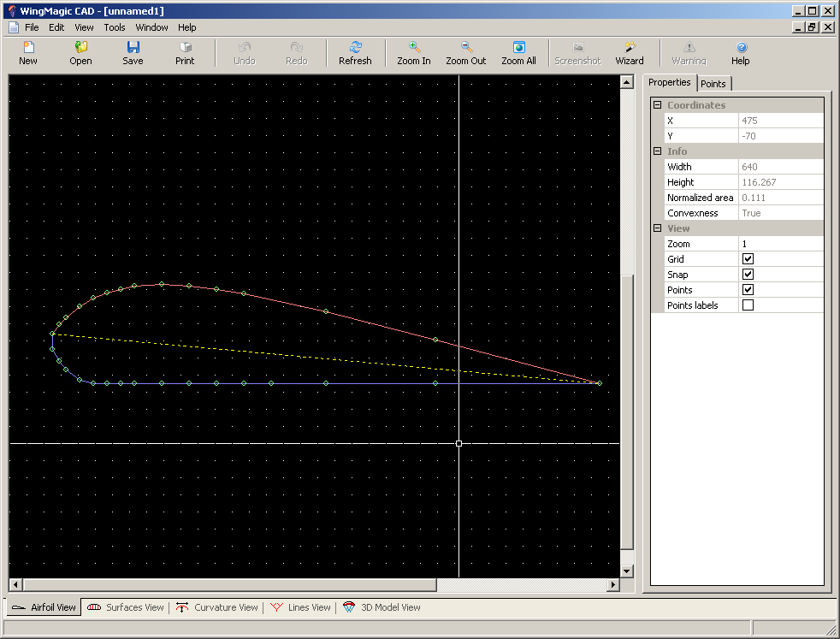Maximize the WingMagic CAD main window
The height and width of the screenshot is (639, 840).
point(812,11)
